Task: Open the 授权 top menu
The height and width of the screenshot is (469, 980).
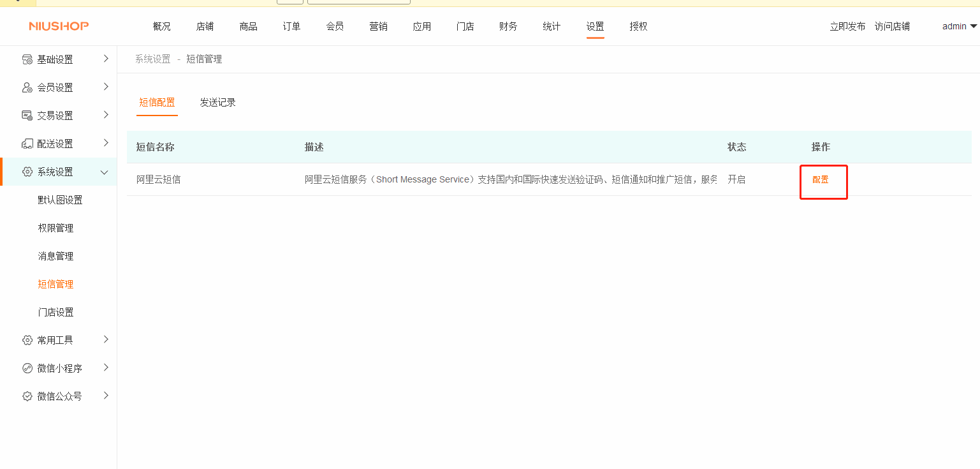Action: click(x=639, y=27)
